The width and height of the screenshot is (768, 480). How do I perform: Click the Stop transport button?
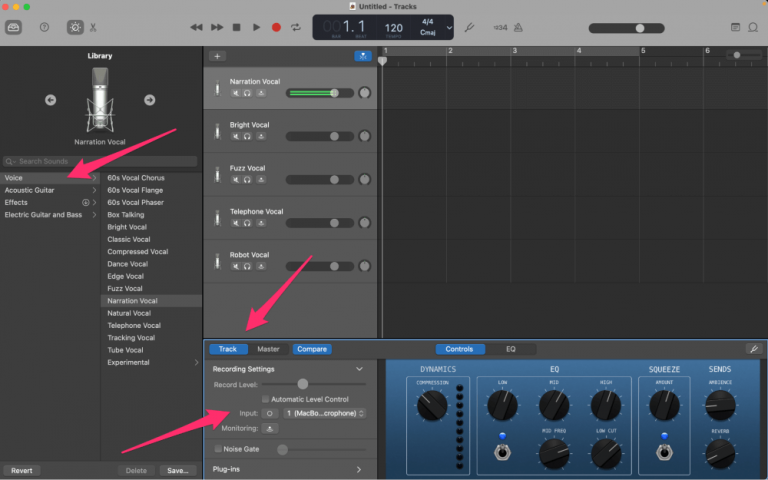coord(237,27)
